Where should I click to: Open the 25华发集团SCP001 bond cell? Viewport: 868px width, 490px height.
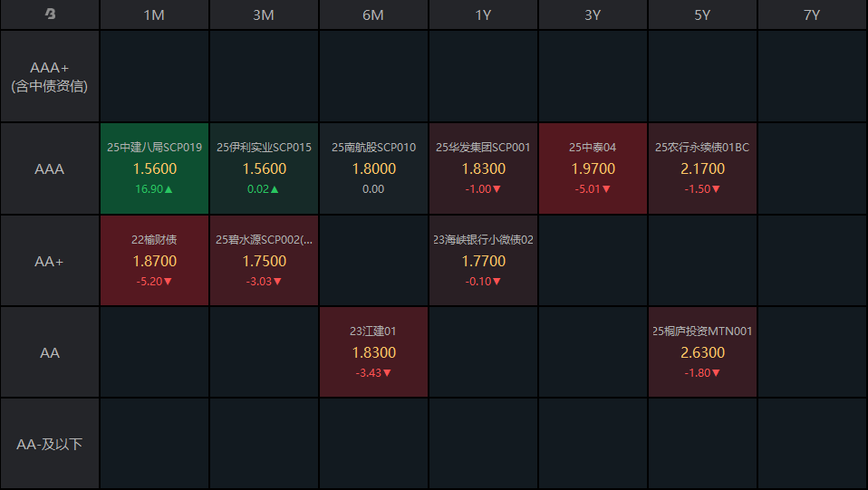click(x=483, y=168)
